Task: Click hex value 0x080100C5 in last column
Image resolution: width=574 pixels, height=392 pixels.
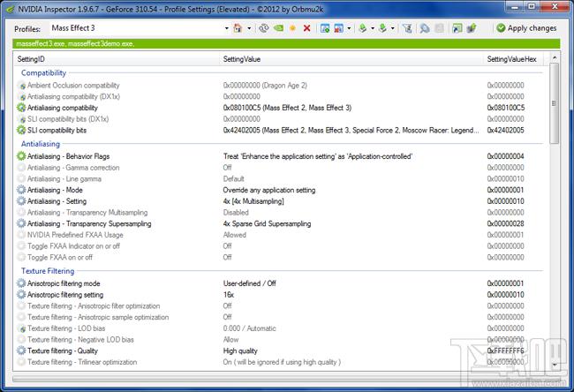Action: point(505,108)
